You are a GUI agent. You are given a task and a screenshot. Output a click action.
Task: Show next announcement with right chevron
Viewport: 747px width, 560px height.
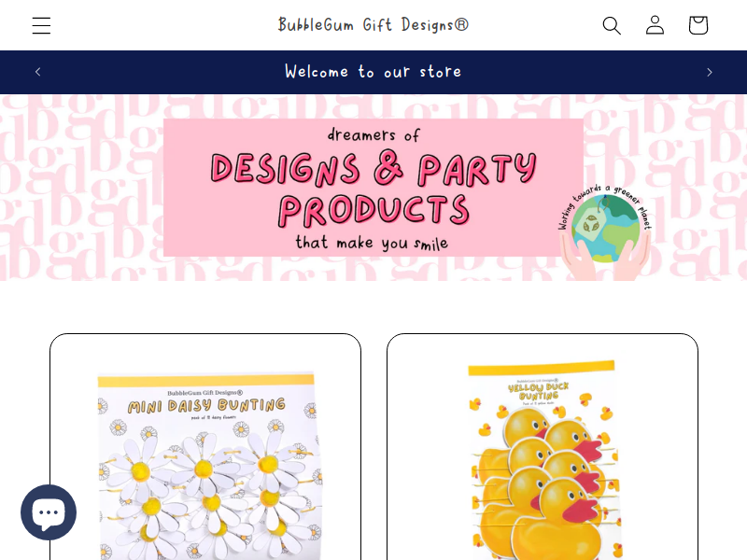(710, 72)
